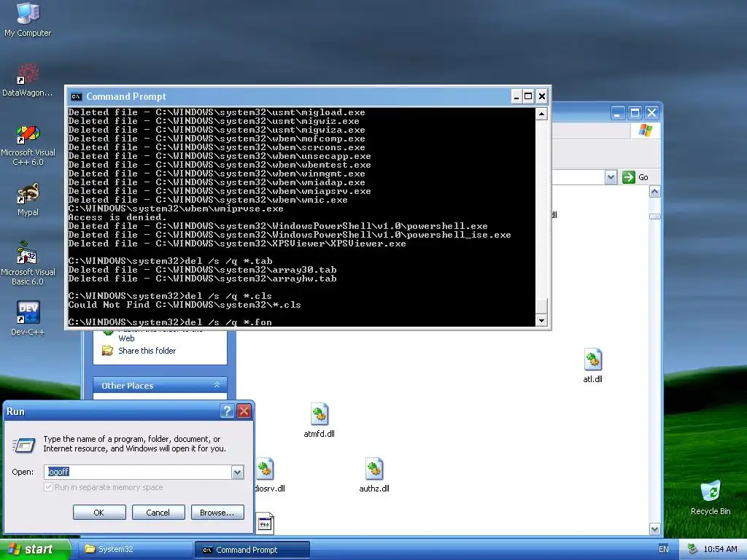Maximize the System32 Explorer window

(x=635, y=113)
